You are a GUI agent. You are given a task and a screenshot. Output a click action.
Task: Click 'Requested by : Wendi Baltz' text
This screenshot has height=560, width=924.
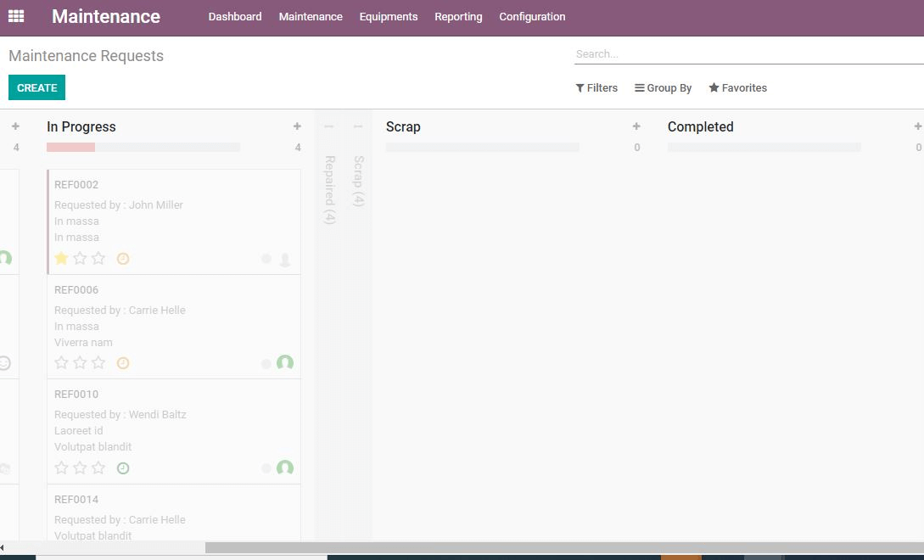(120, 414)
